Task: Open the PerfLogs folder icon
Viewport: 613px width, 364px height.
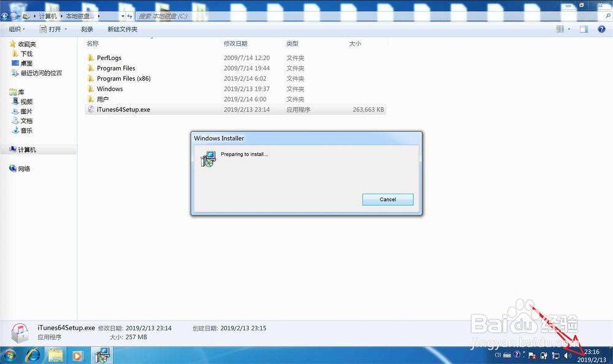Action: pyautogui.click(x=91, y=58)
